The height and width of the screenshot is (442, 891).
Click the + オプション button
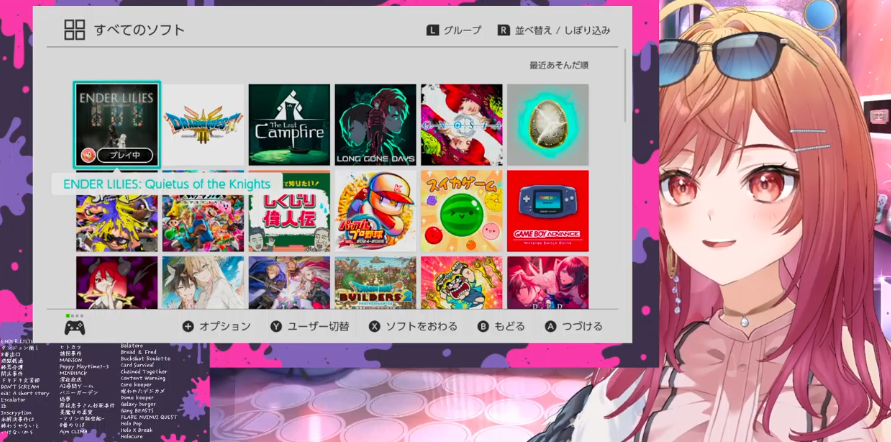point(216,326)
